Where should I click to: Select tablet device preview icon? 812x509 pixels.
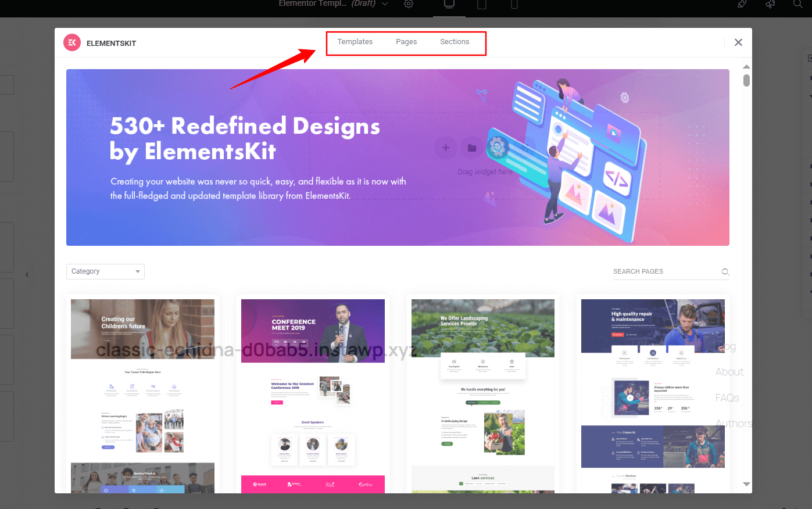click(482, 4)
